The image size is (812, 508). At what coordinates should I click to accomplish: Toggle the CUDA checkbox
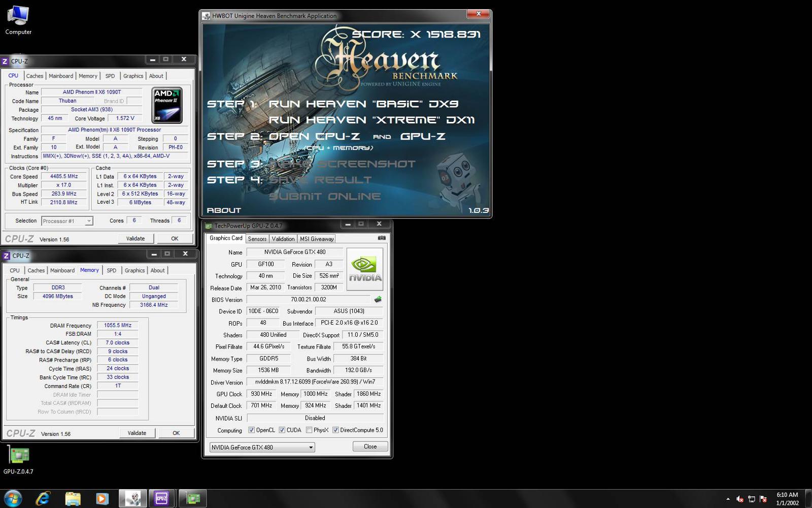click(x=282, y=430)
